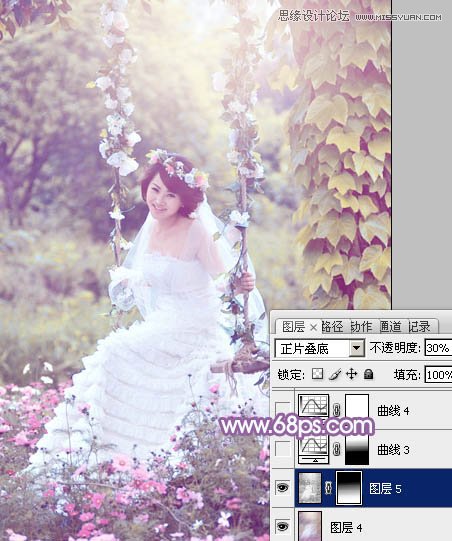
Task: Close the 图层 tab with X
Action: pyautogui.click(x=313, y=327)
